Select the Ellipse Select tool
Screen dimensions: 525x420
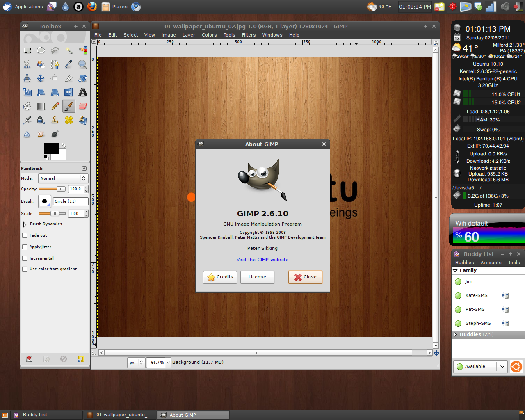(41, 50)
